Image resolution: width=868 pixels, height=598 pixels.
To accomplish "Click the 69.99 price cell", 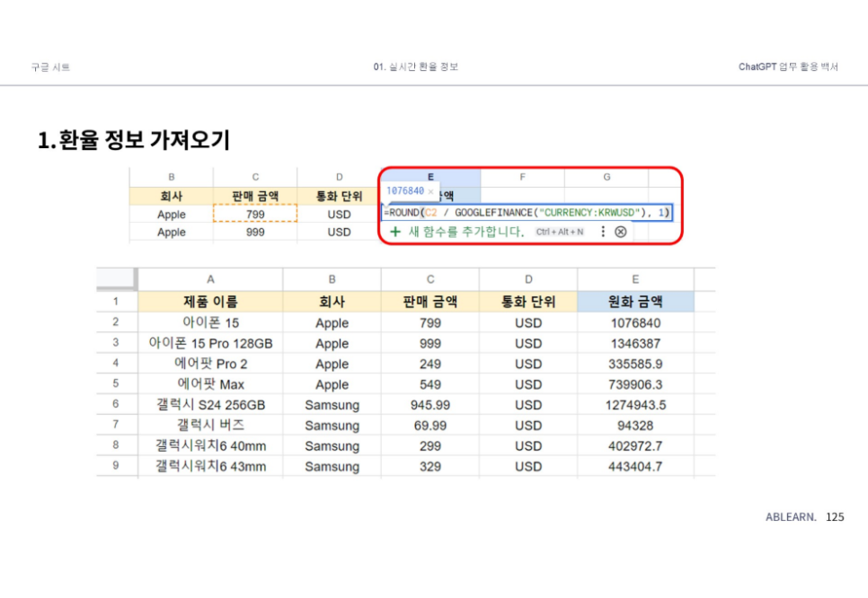I will (430, 425).
